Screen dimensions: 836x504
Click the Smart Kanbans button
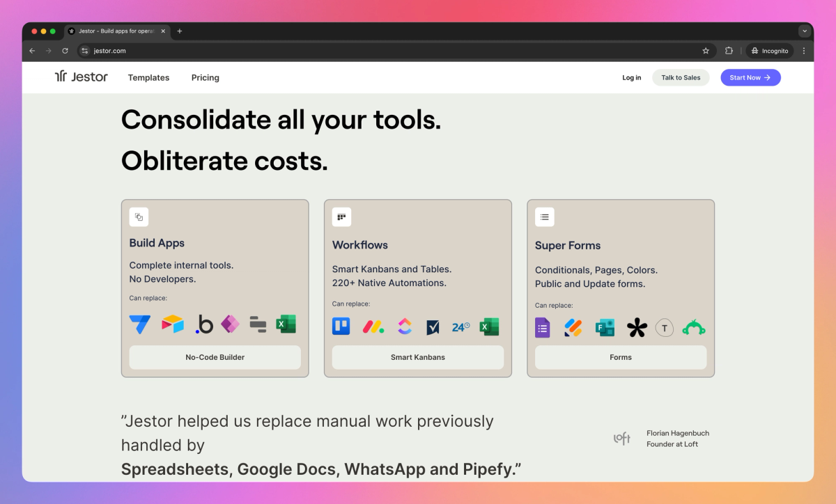(418, 357)
